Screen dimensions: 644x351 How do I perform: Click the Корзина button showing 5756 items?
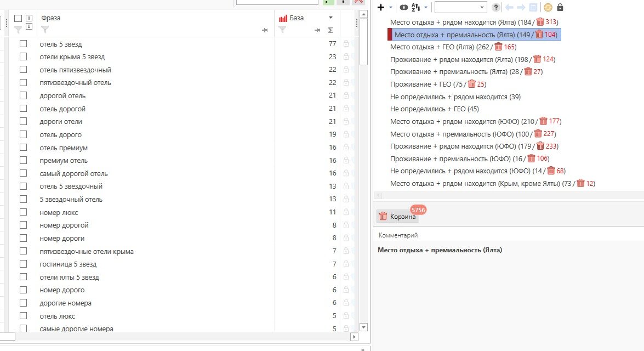[x=397, y=216]
